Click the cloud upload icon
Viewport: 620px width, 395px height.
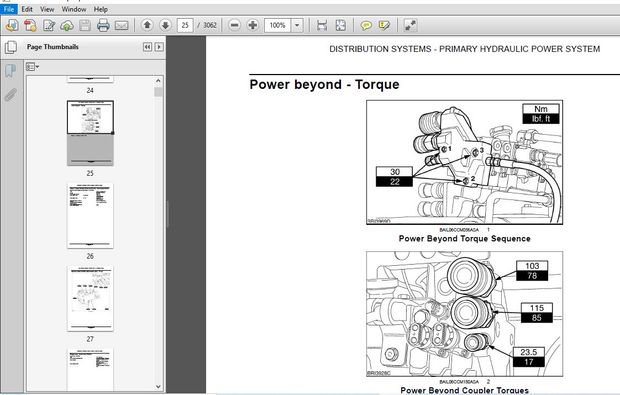67,26
